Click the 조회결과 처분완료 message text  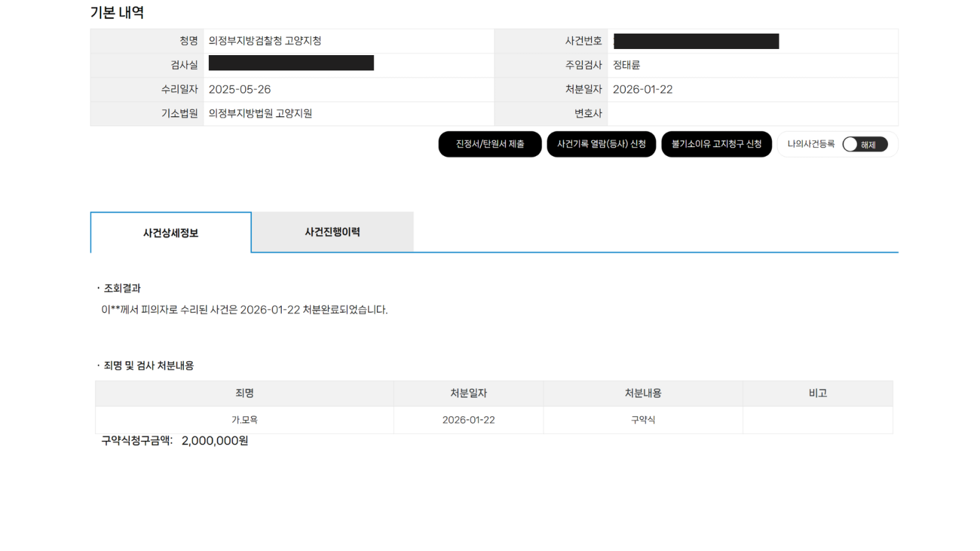pos(244,310)
